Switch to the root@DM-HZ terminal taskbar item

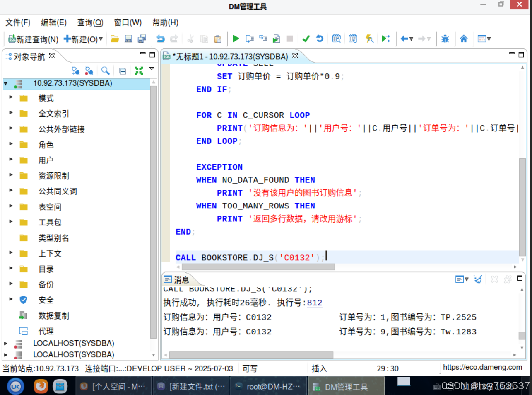[268, 386]
